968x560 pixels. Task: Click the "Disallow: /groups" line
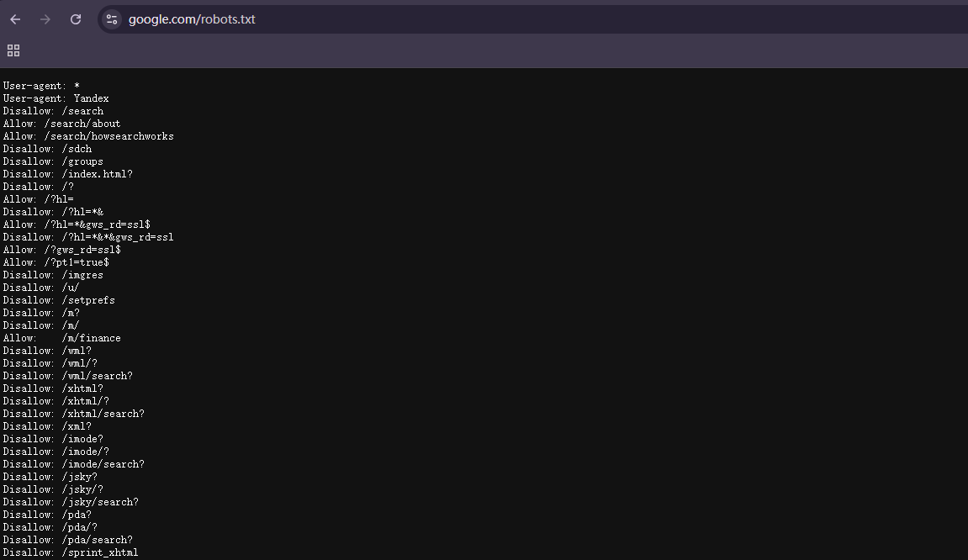(53, 161)
